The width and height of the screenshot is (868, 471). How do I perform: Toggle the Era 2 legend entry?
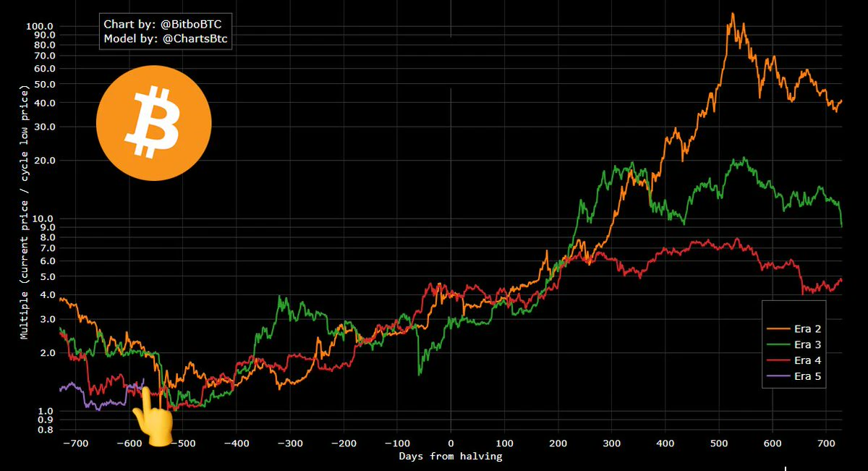click(x=794, y=329)
